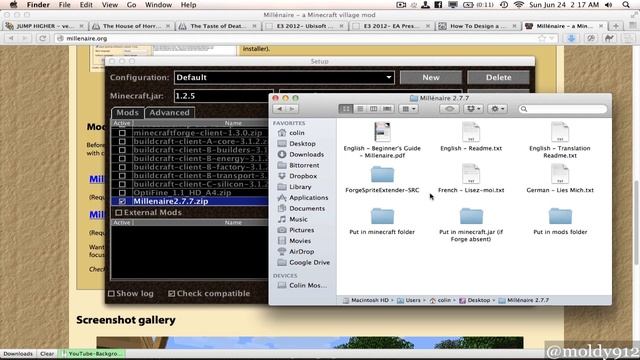Viewport: 640px width, 360px height.
Task: Click Downloads in the browser bottom bar
Action: click(18, 354)
